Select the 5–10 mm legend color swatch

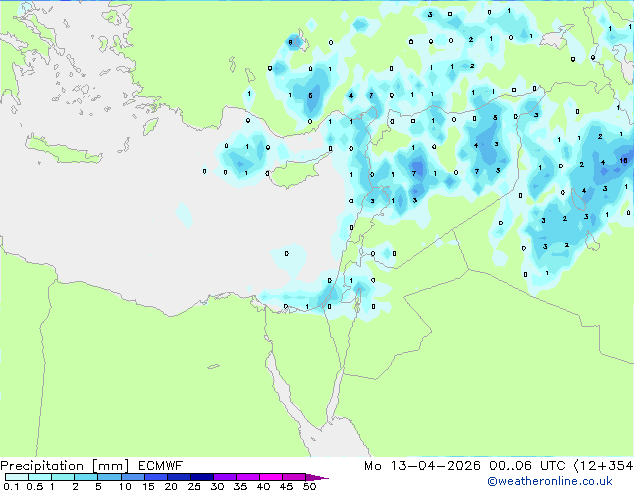point(109,477)
